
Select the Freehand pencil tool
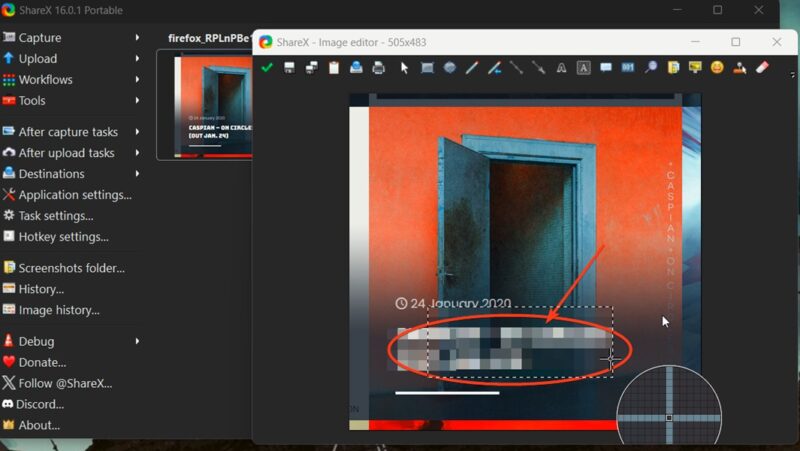click(x=472, y=67)
